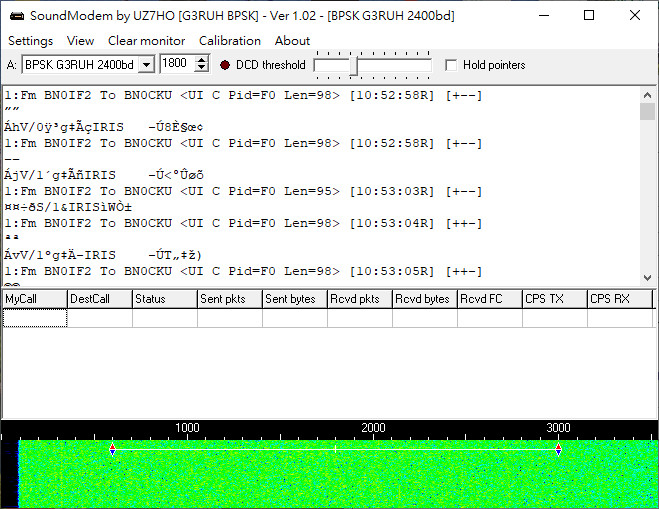Click the monitor scrollbar thumb
The image size is (659, 509).
[x=647, y=112]
